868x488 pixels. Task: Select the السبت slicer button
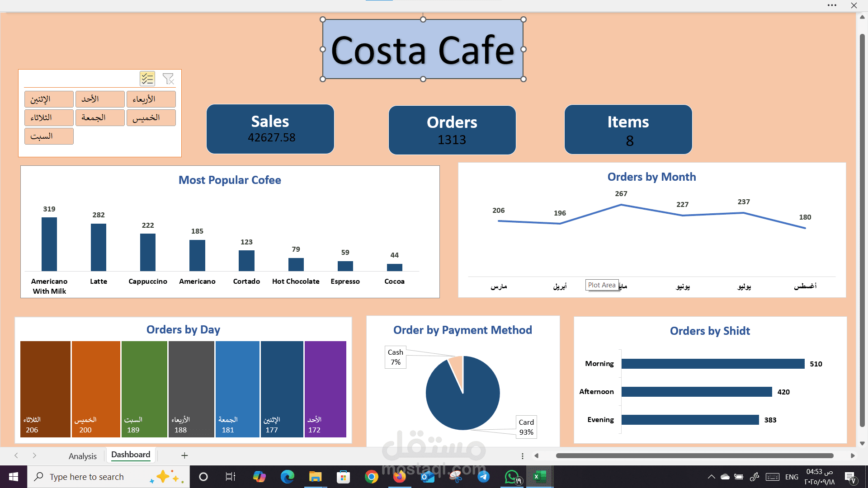49,136
